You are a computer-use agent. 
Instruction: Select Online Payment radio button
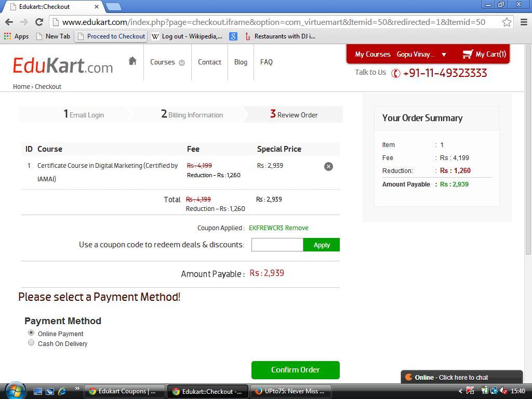[x=31, y=333]
